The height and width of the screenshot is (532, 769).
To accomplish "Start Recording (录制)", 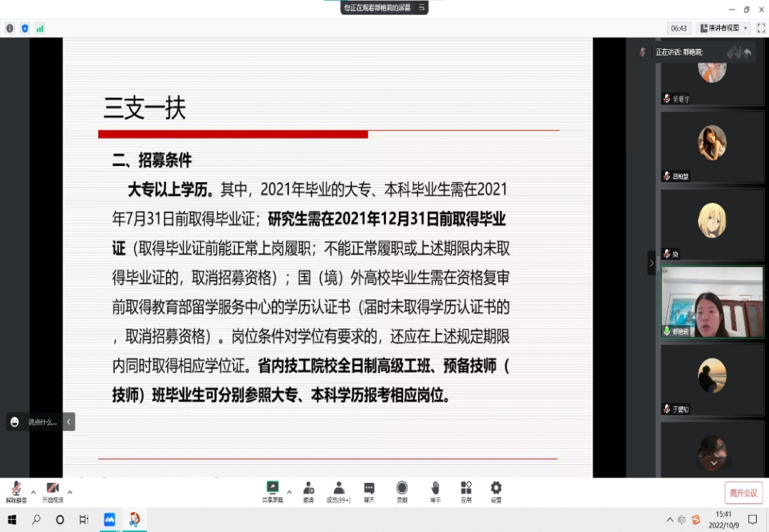I will coord(402,491).
